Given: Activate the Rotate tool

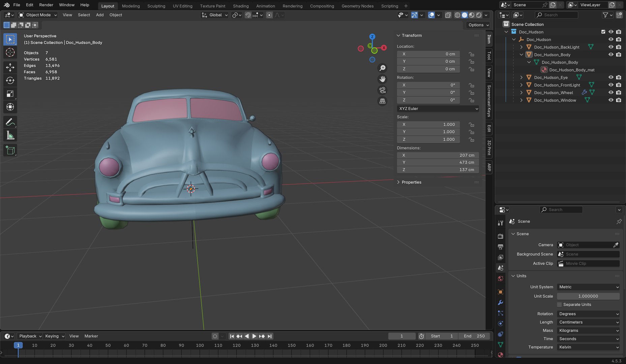Looking at the screenshot, I should tap(10, 81).
